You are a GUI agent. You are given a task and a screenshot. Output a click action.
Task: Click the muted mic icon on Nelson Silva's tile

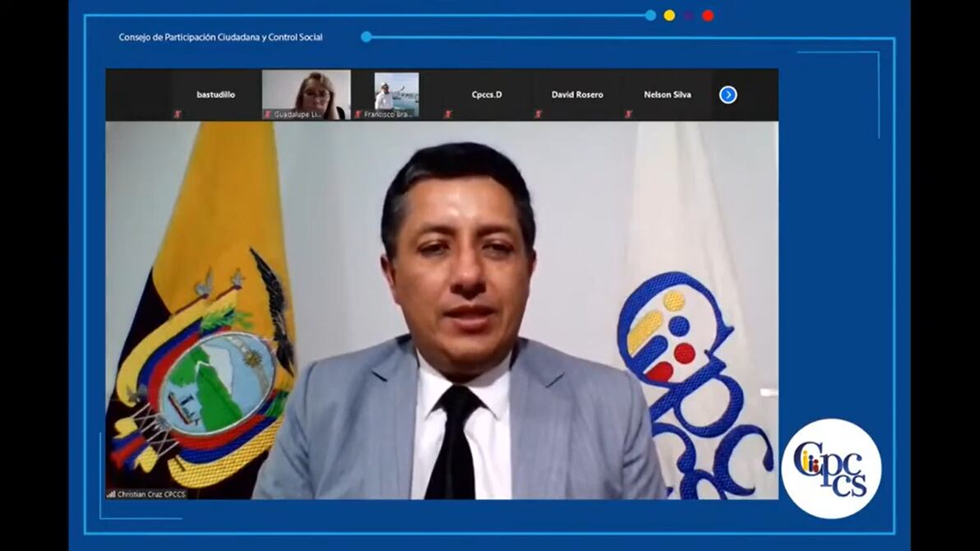click(628, 114)
